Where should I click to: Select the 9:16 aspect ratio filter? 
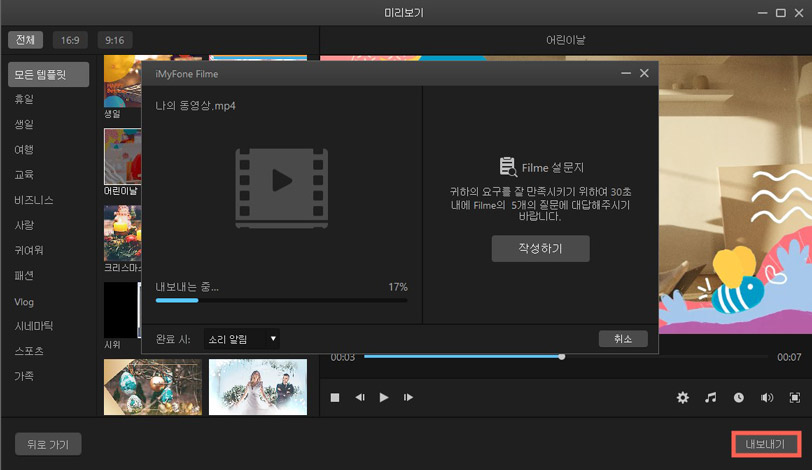(x=114, y=40)
